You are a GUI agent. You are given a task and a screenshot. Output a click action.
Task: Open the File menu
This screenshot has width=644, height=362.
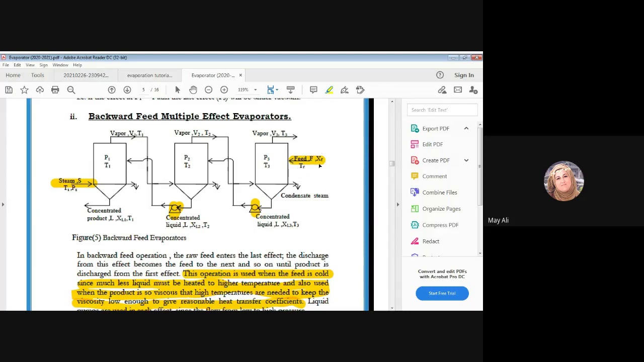point(6,65)
